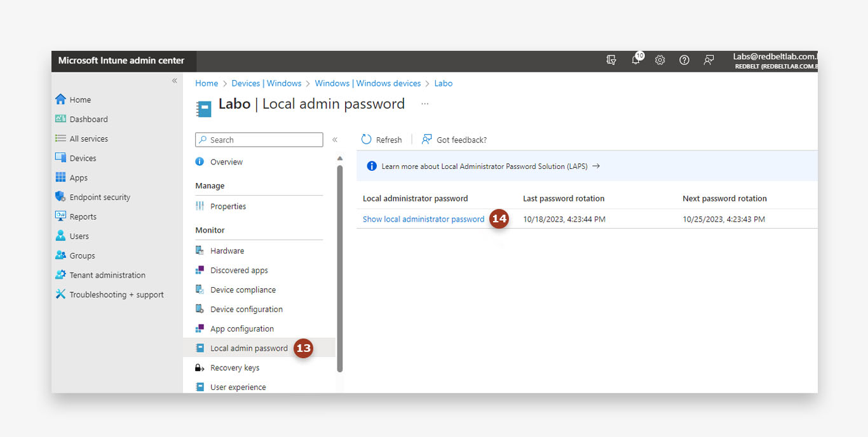Image resolution: width=868 pixels, height=437 pixels.
Task: Click the Groups people icon
Action: tap(60, 255)
